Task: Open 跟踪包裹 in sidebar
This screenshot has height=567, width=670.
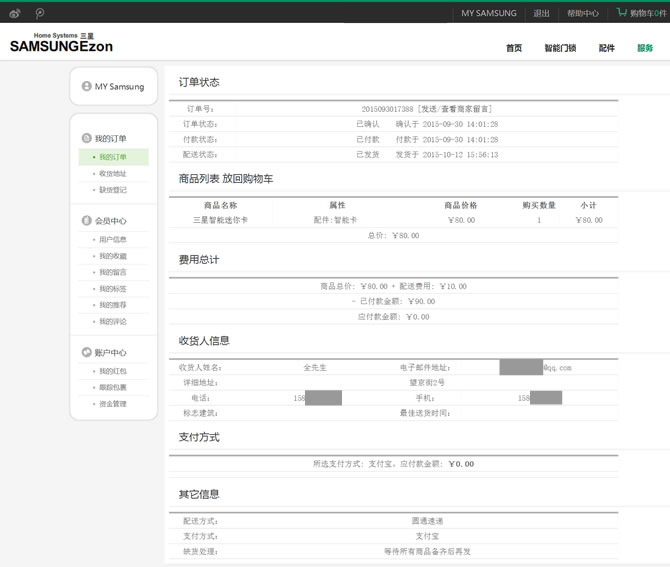Action: (x=113, y=387)
